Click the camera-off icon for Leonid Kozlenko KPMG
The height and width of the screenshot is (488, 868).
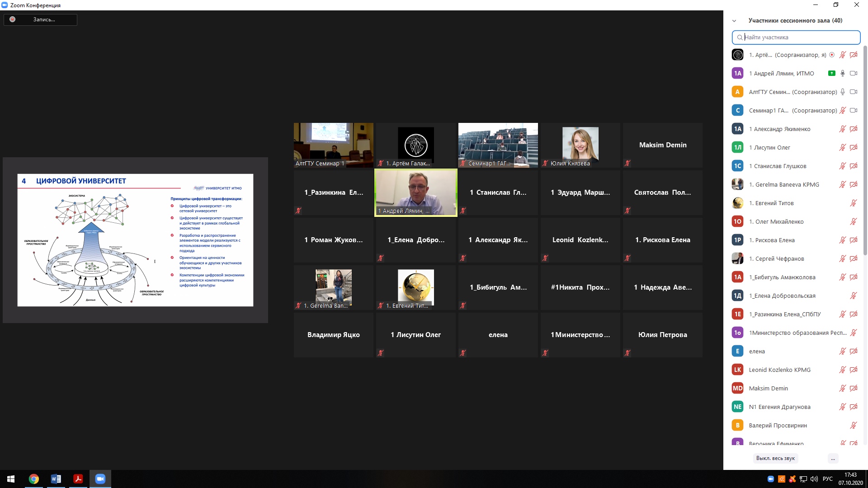point(854,370)
